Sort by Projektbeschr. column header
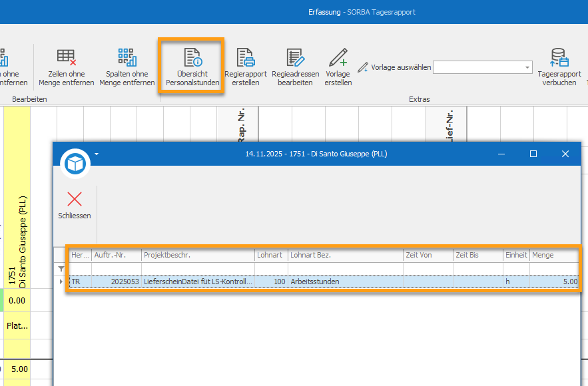The width and height of the screenshot is (588, 386). [x=198, y=255]
